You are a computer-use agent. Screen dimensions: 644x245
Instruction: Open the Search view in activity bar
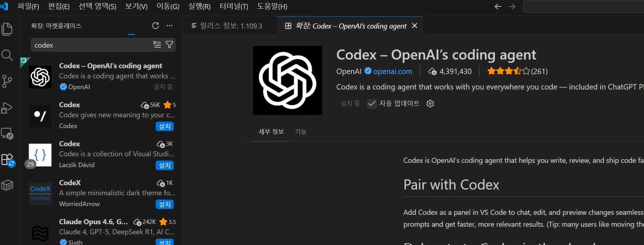point(7,55)
